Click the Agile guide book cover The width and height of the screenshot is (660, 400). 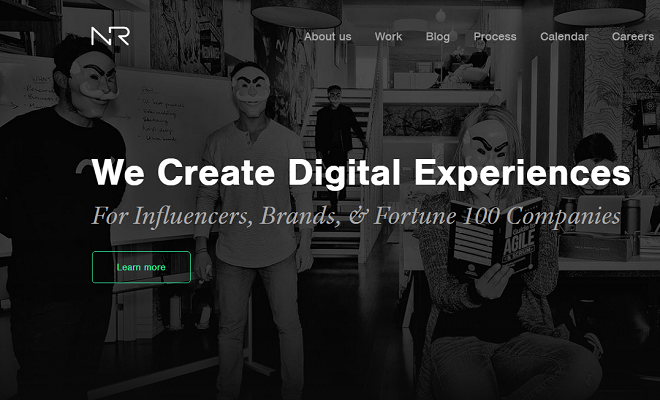[x=495, y=240]
